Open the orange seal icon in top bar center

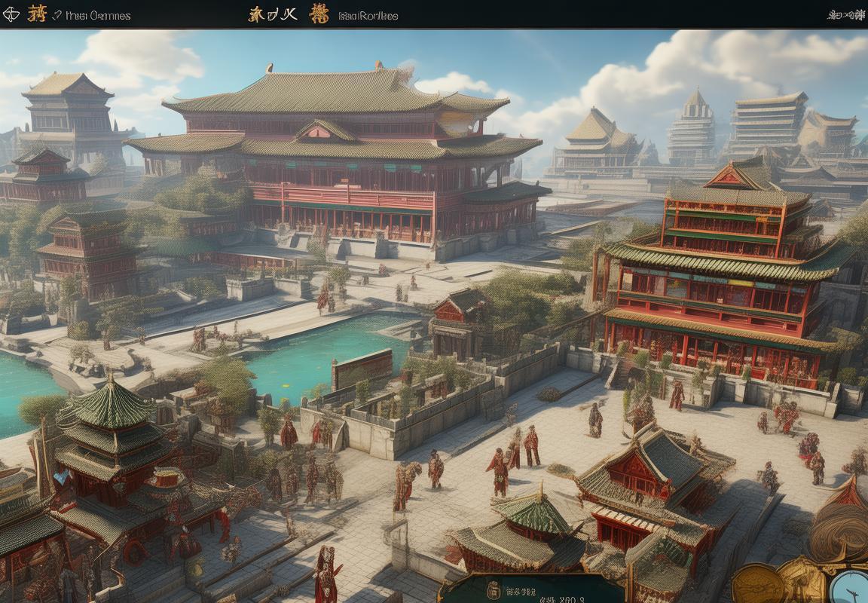coord(319,14)
